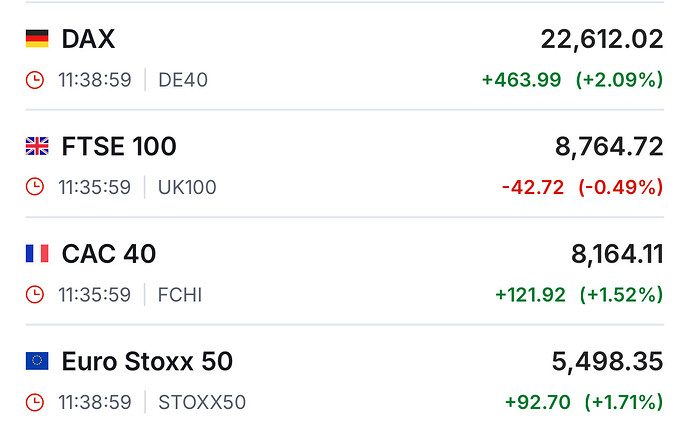
Task: Click the French flag icon beside CAC 40
Action: point(37,254)
